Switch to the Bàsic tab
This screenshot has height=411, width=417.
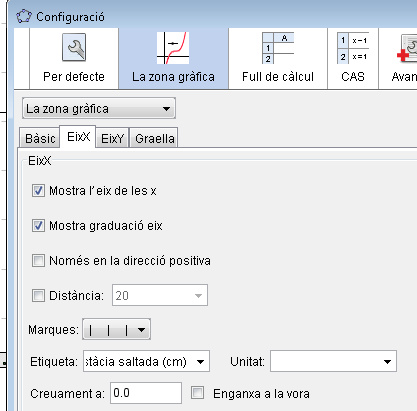click(x=40, y=138)
